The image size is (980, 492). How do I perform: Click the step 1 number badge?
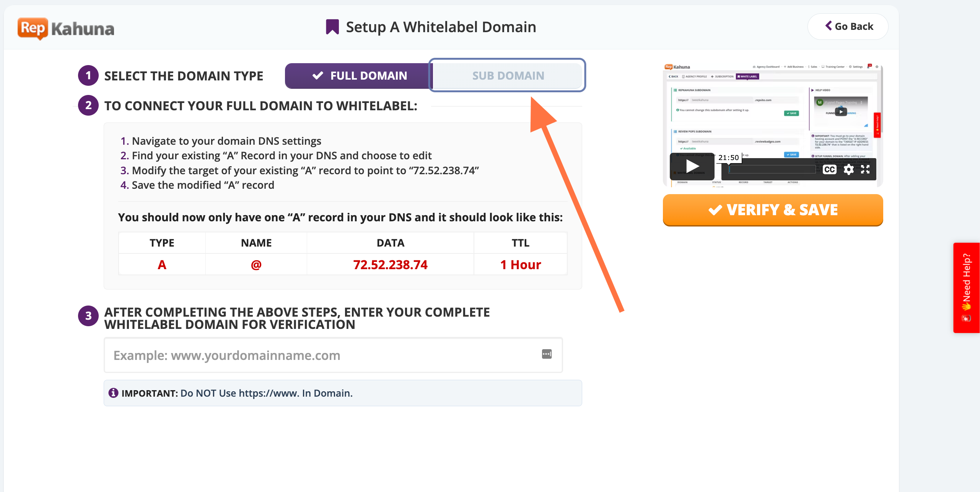click(88, 75)
